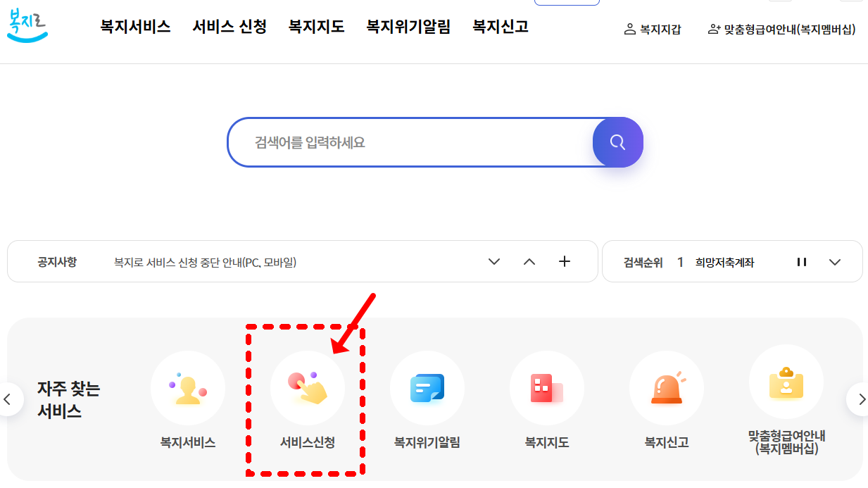Open 서비스신청 from the frequently used services
The image size is (868, 488).
click(307, 388)
